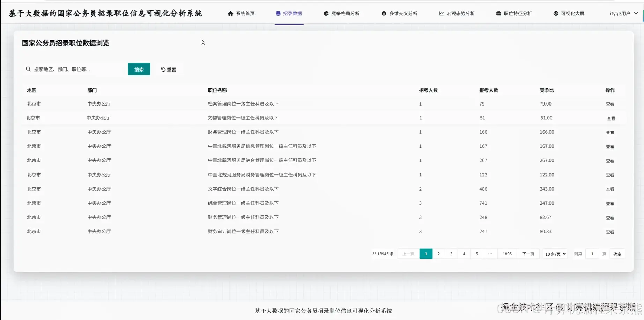Click the 确定 confirm button in pagination
This screenshot has width=644, height=320.
click(x=617, y=254)
